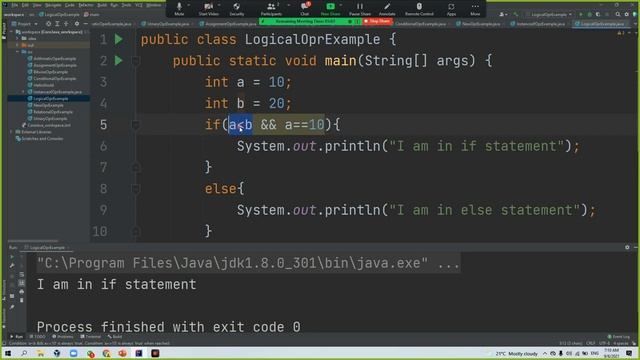Open Zoom Chat panel
The image size is (640, 360).
click(x=304, y=9)
